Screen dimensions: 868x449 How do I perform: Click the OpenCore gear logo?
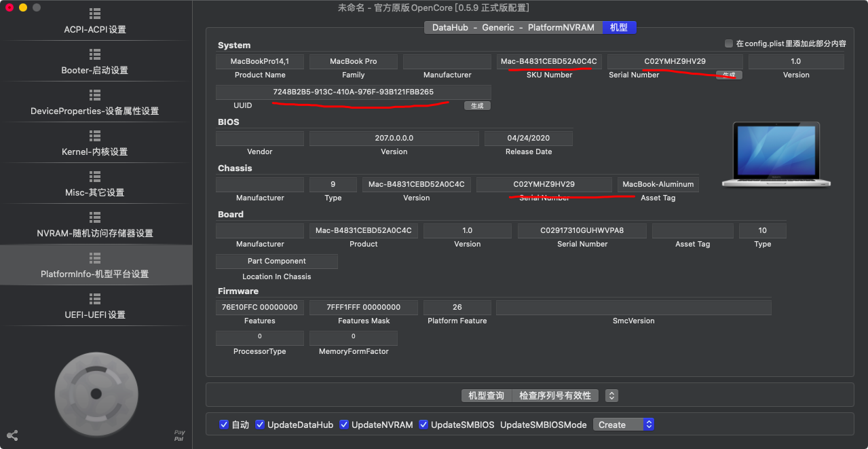96,393
